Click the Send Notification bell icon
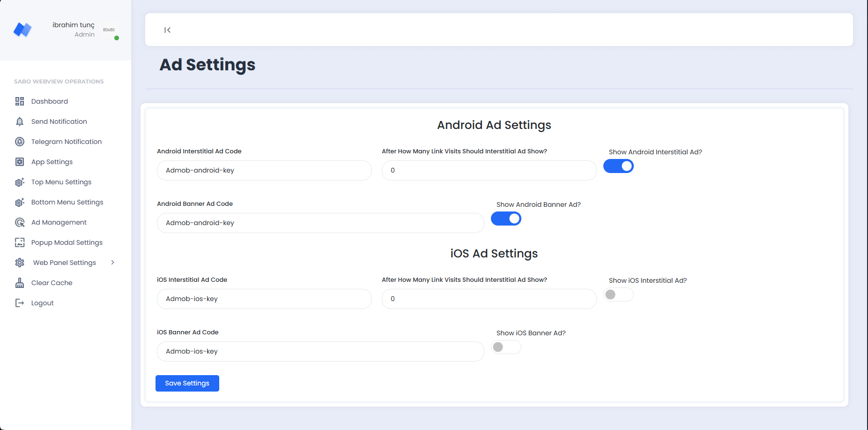 (20, 121)
